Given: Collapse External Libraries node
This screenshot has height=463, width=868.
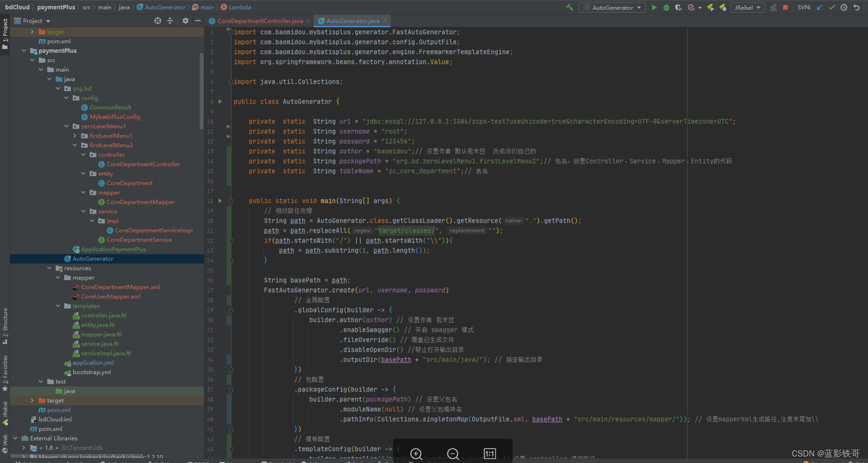Looking at the screenshot, I should click(x=15, y=438).
